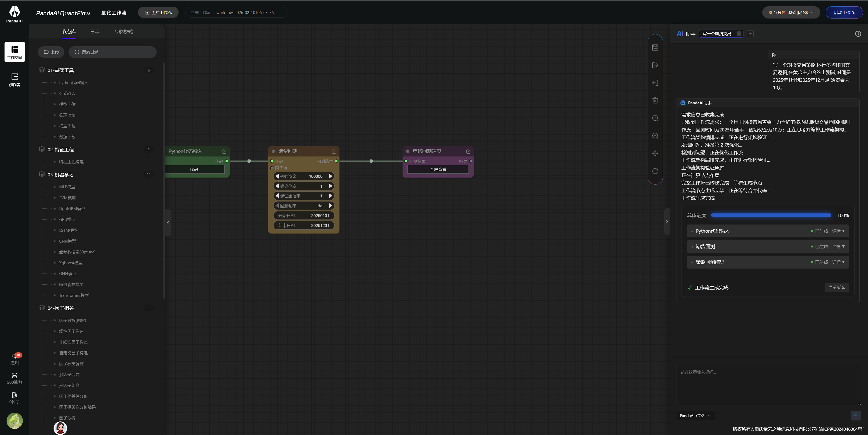The height and width of the screenshot is (435, 868).
Task: Decrease 佣金倍率 with the left arrow
Action: [277, 186]
